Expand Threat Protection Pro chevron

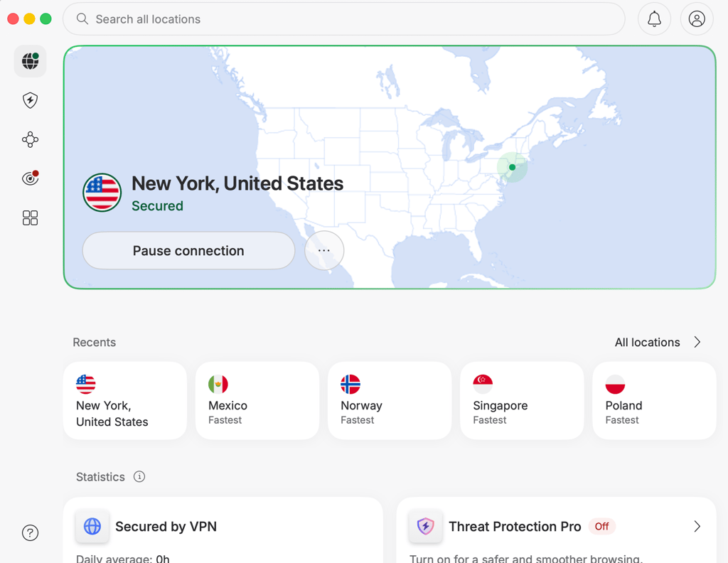pyautogui.click(x=697, y=526)
